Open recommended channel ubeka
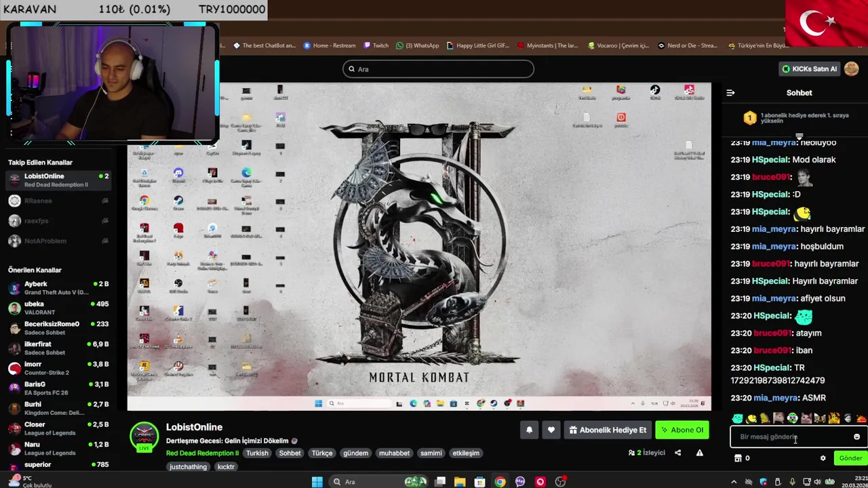 58,308
